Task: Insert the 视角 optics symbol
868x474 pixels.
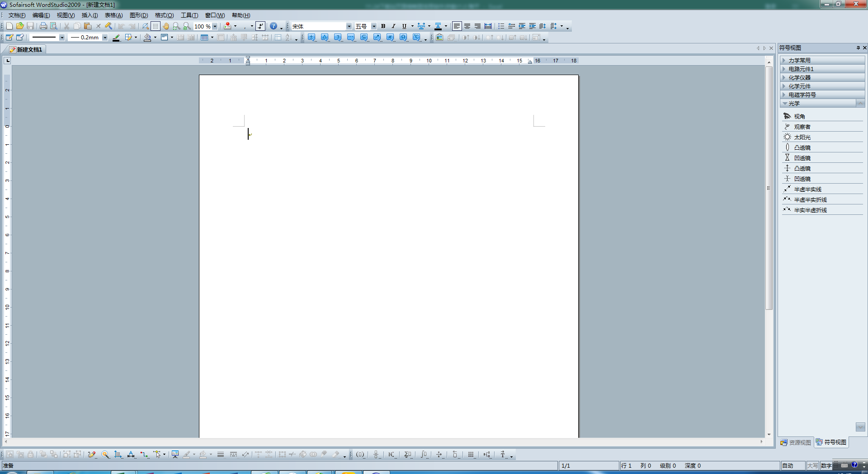Action: click(823, 116)
